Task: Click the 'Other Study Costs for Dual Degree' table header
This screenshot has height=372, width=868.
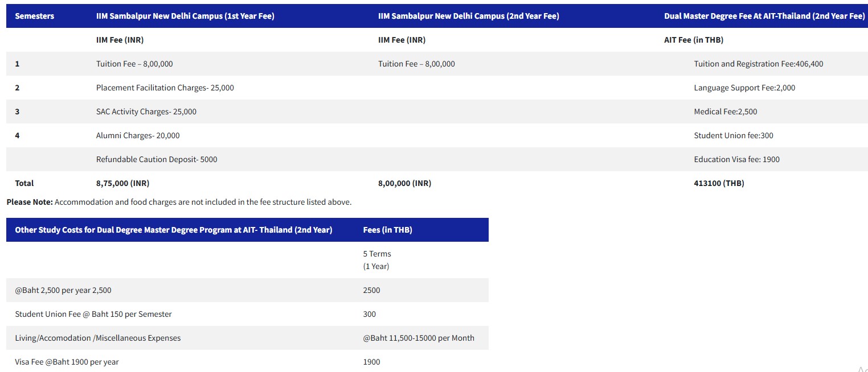Action: click(x=174, y=230)
